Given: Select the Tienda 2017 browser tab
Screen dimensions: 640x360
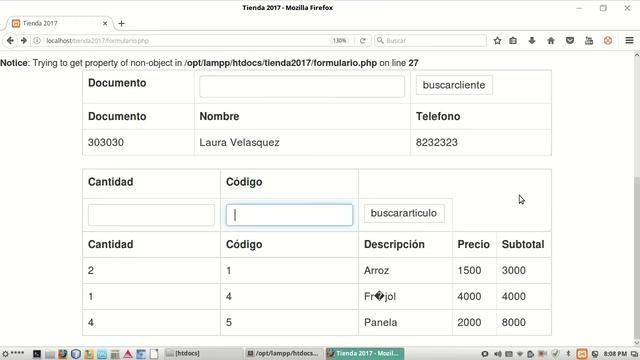Looking at the screenshot, I should pyautogui.click(x=59, y=23).
